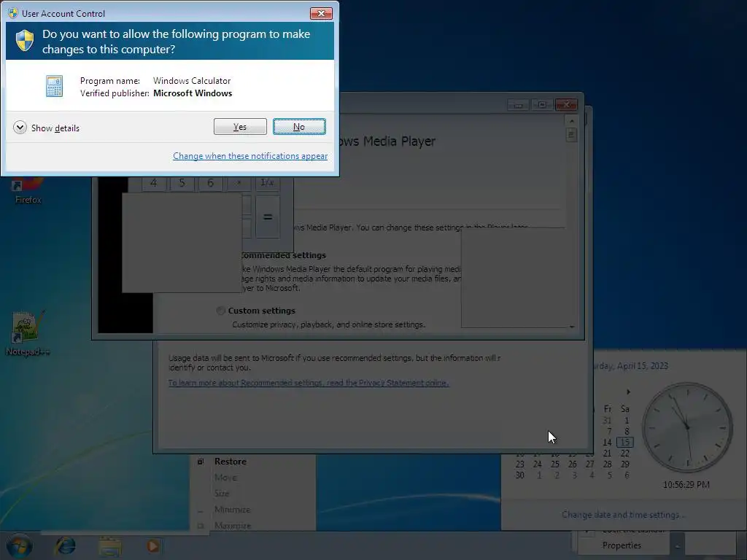Launch Internet Explorer from taskbar
Image resolution: width=747 pixels, height=560 pixels.
tap(65, 545)
